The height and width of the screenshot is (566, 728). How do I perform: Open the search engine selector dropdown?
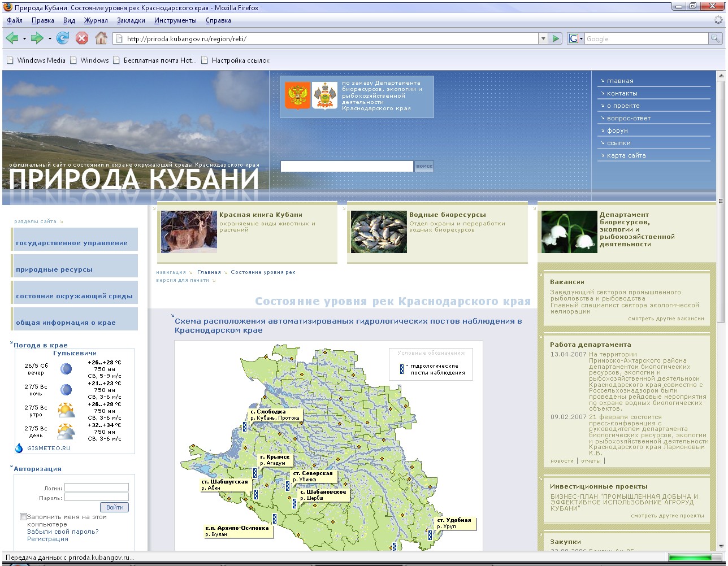tap(575, 38)
